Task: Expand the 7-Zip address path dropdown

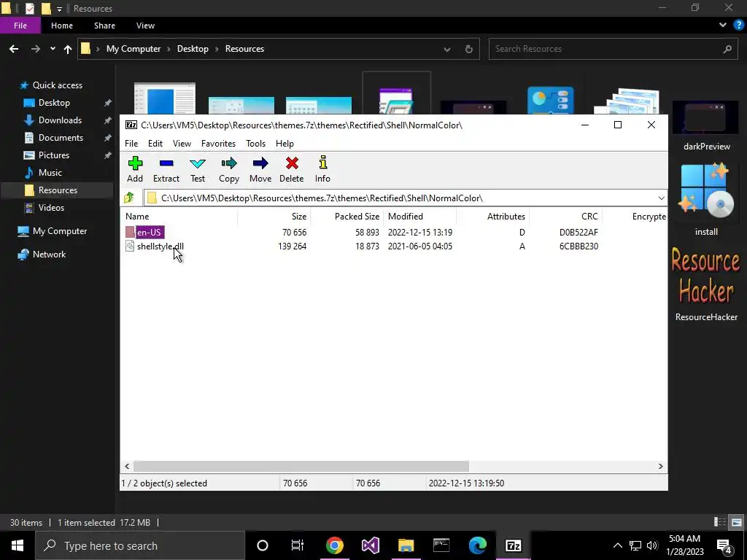Action: point(661,198)
